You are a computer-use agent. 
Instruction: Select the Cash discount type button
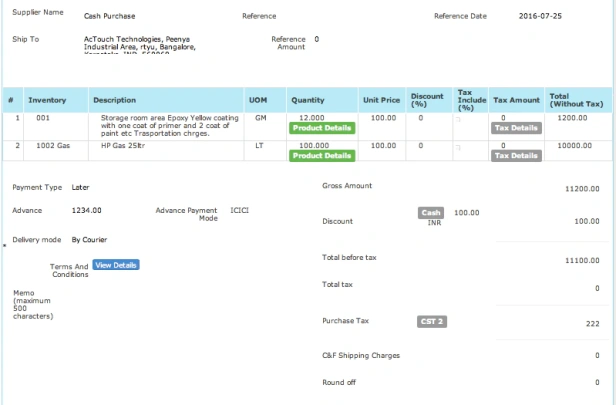coord(431,213)
